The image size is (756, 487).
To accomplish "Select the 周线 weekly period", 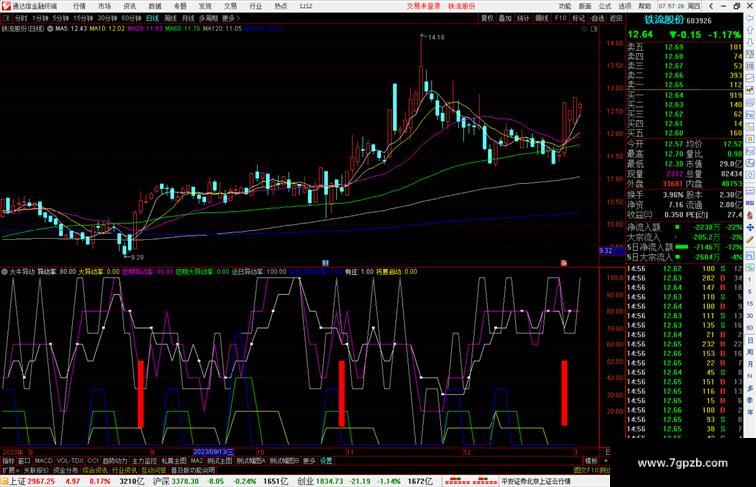I will click(x=170, y=18).
